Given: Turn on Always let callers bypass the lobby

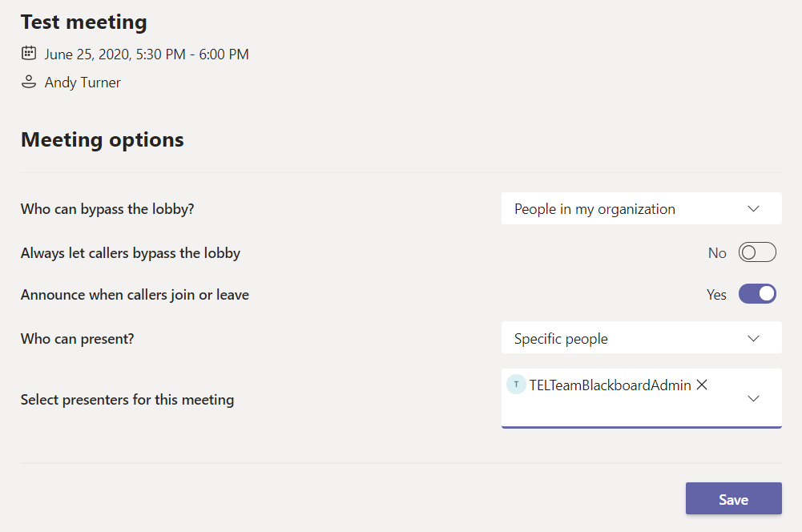Looking at the screenshot, I should pyautogui.click(x=757, y=253).
